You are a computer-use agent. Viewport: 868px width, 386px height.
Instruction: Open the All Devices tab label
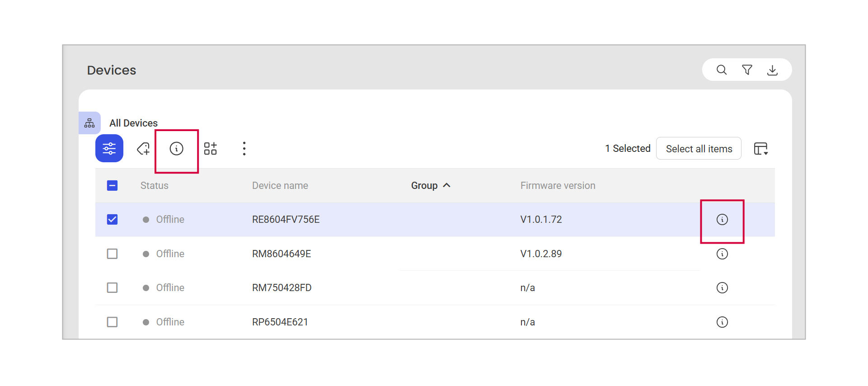pos(133,123)
